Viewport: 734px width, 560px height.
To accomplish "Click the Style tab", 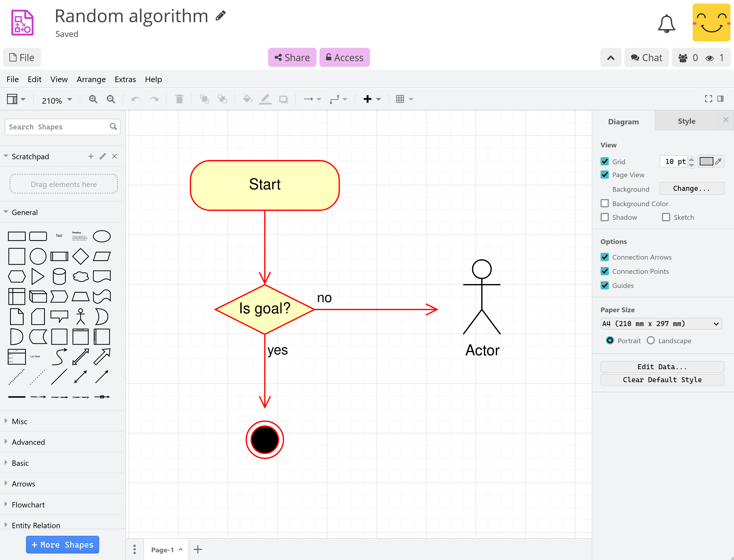I will (686, 121).
